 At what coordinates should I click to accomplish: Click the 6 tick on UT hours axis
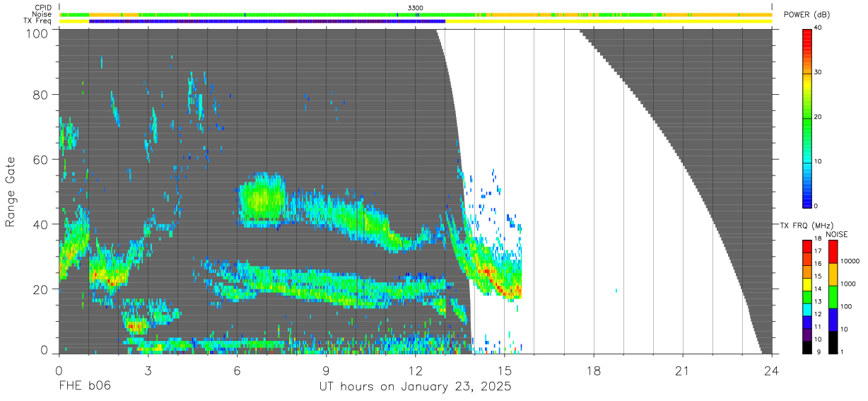237,370
